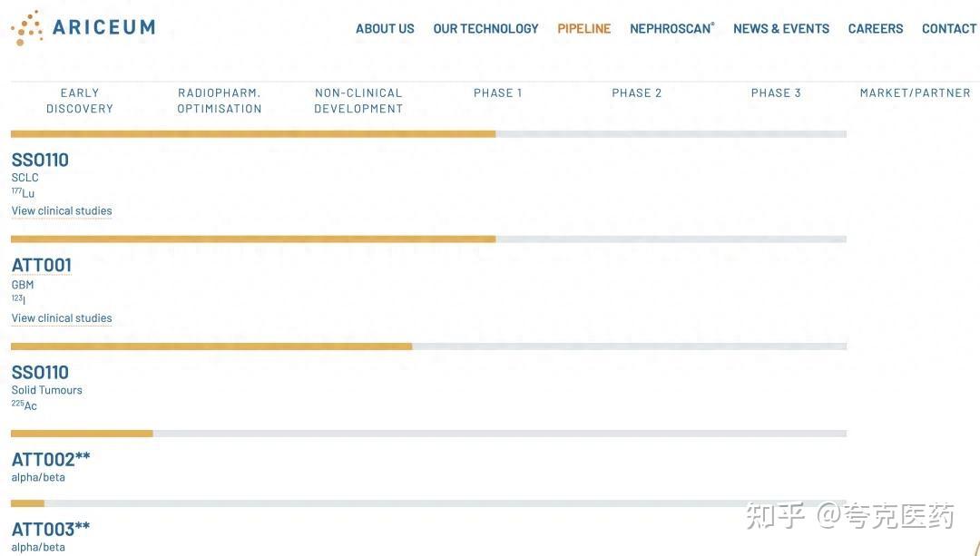Viewport: 980px width, 556px height.
Task: Click the Market/Partner column header
Action: (x=915, y=93)
